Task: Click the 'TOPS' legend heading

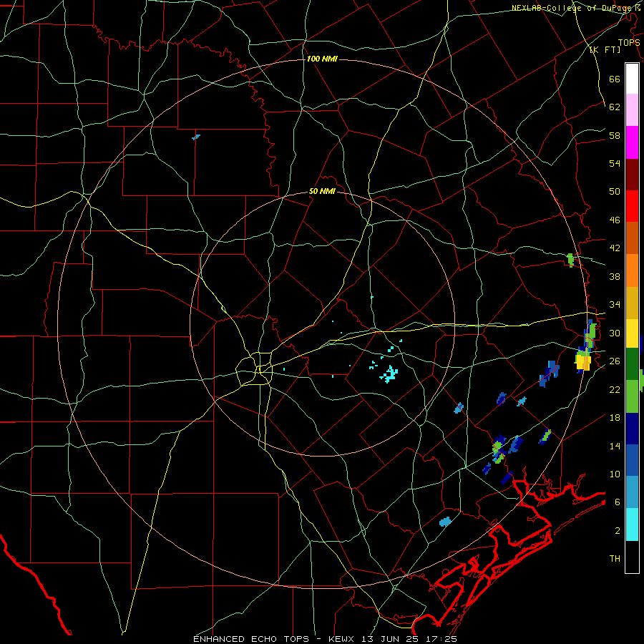Action: click(x=629, y=43)
